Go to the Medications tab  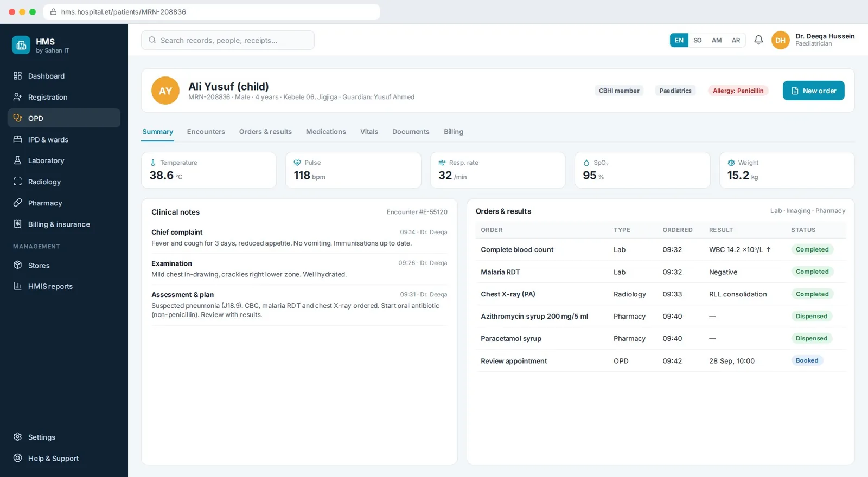pyautogui.click(x=326, y=132)
